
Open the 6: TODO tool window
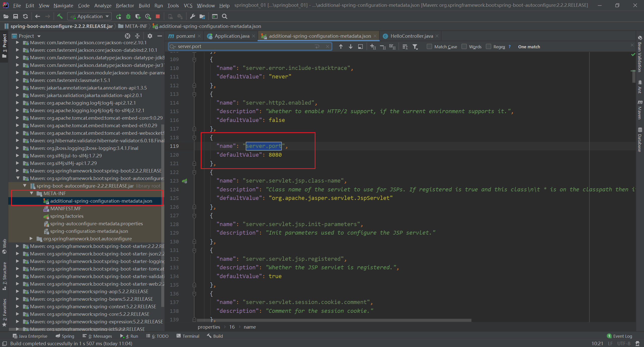157,336
